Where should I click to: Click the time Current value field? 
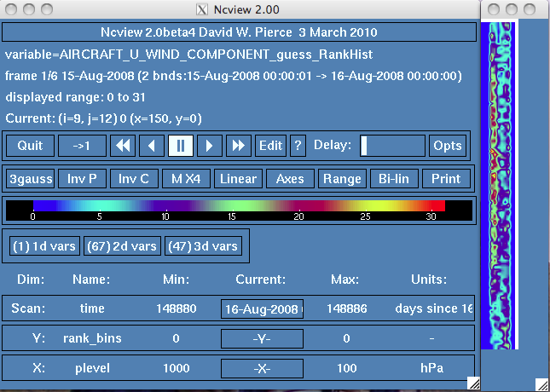tap(262, 308)
